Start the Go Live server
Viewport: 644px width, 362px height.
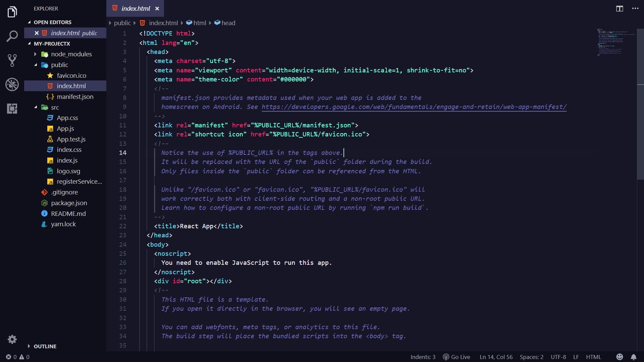456,357
